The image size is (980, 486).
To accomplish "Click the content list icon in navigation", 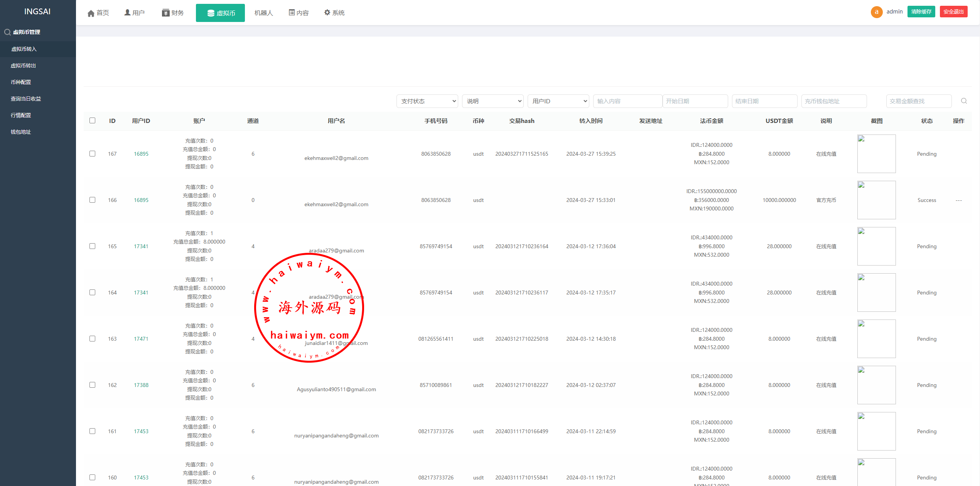I will pyautogui.click(x=292, y=13).
